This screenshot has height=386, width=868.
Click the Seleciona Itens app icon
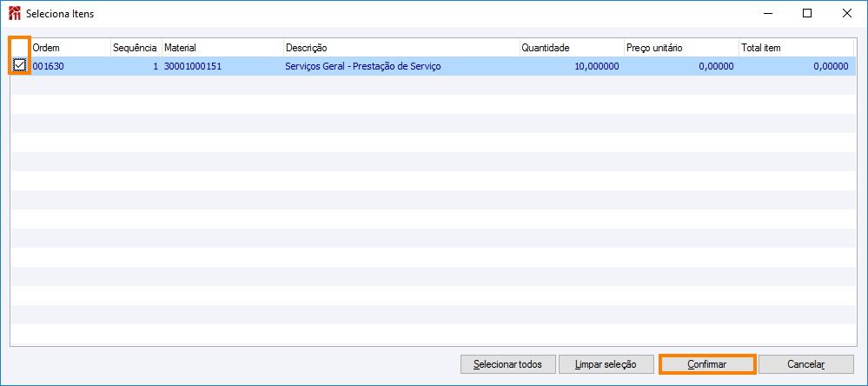click(x=14, y=14)
